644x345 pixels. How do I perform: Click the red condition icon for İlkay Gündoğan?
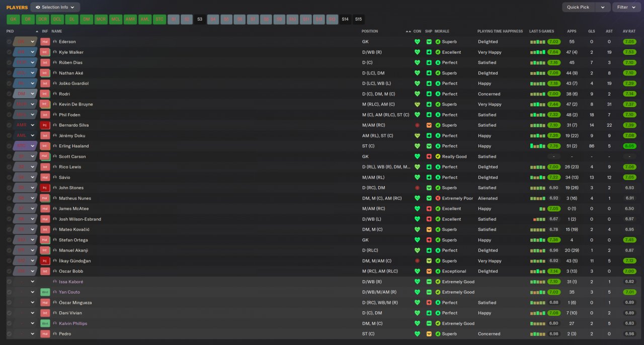tap(417, 261)
